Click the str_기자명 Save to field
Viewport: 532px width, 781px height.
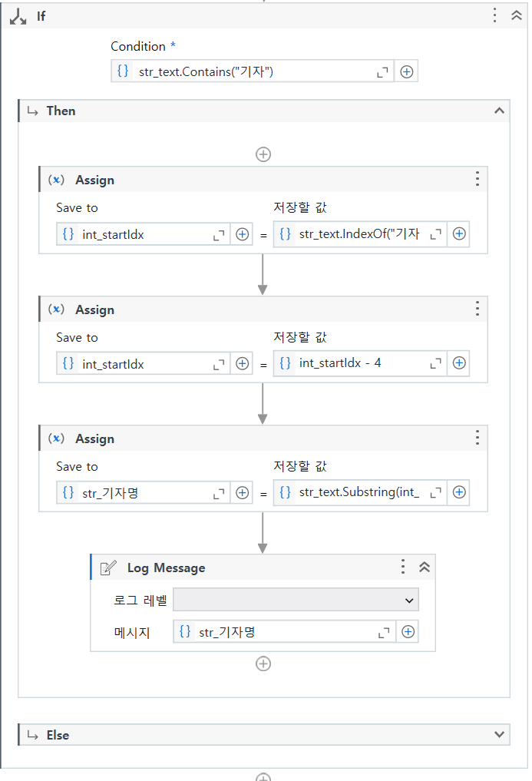point(143,492)
